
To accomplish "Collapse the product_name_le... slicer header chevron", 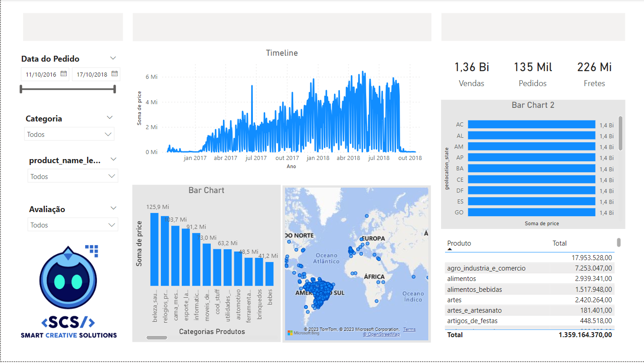I will click(113, 160).
